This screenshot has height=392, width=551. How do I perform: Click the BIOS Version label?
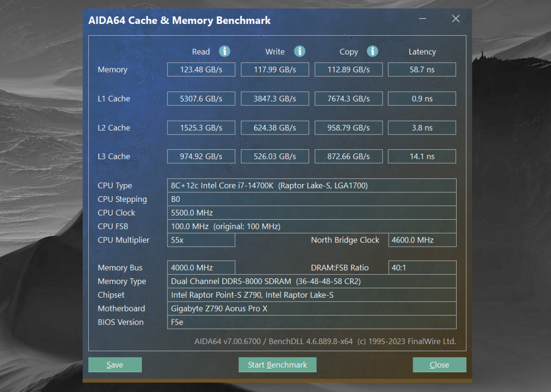pyautogui.click(x=120, y=322)
